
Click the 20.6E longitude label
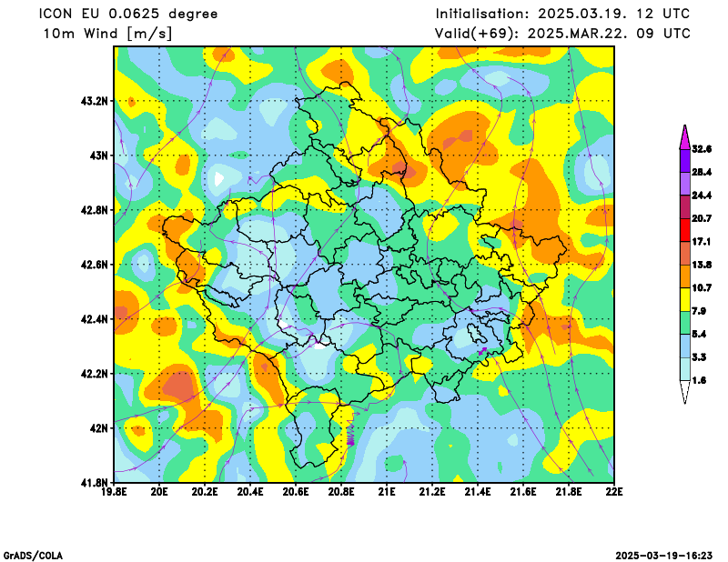click(x=297, y=491)
